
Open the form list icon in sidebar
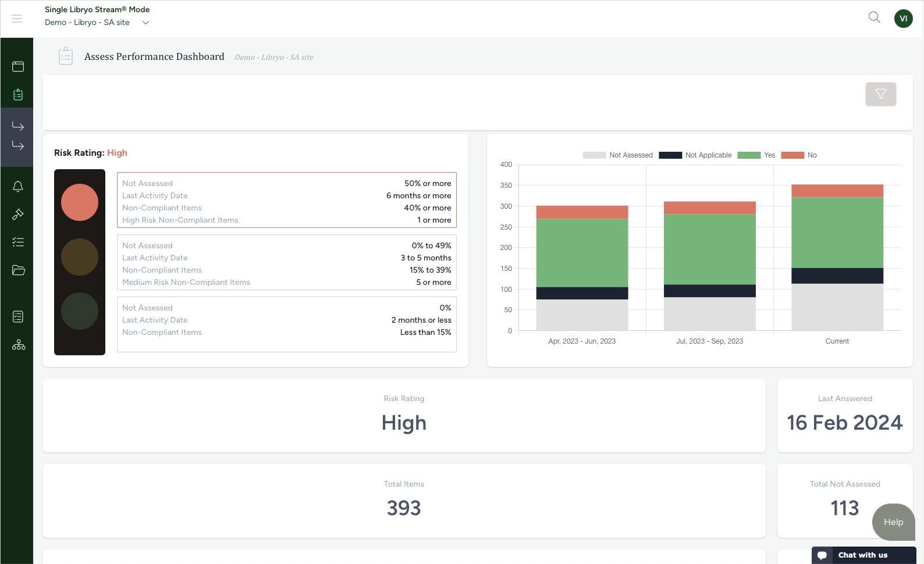[18, 317]
